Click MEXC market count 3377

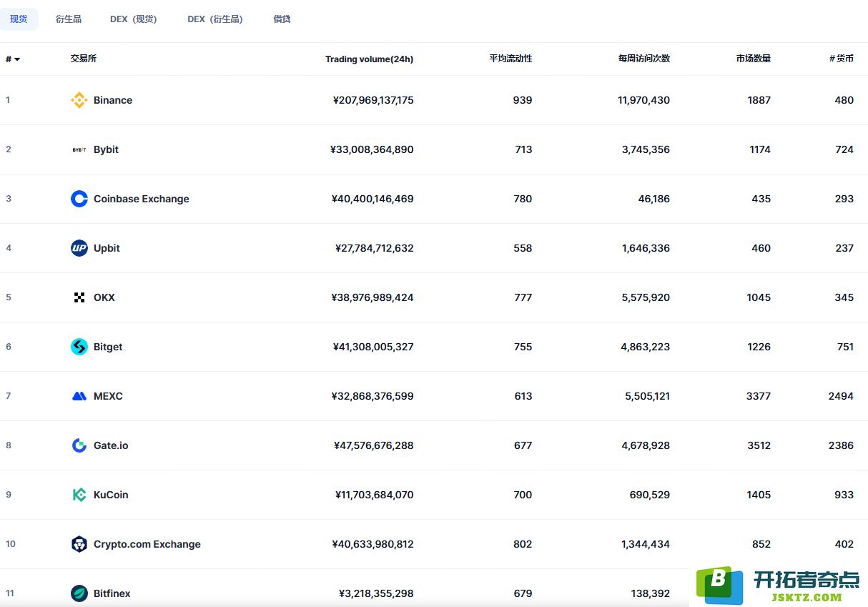759,396
